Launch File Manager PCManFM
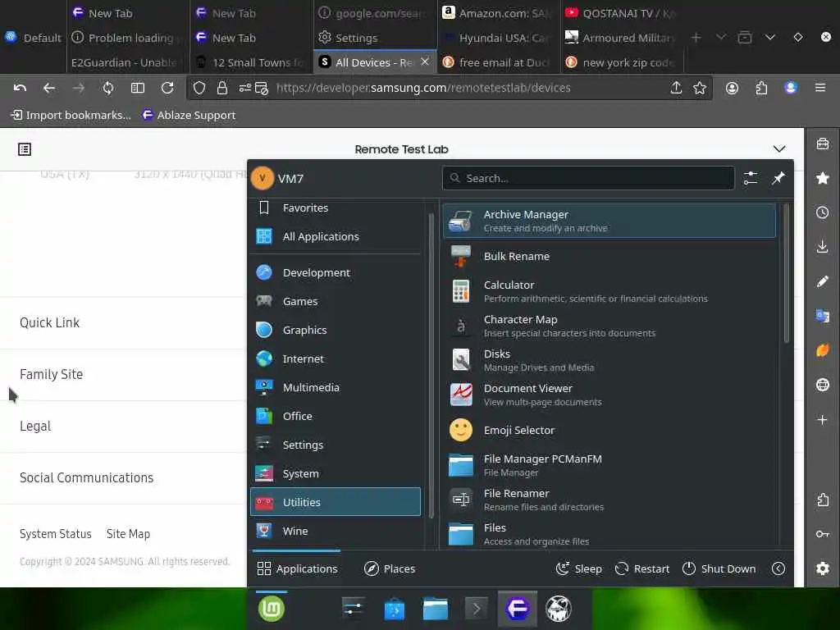Screen dimensions: 840x630 coord(609,465)
